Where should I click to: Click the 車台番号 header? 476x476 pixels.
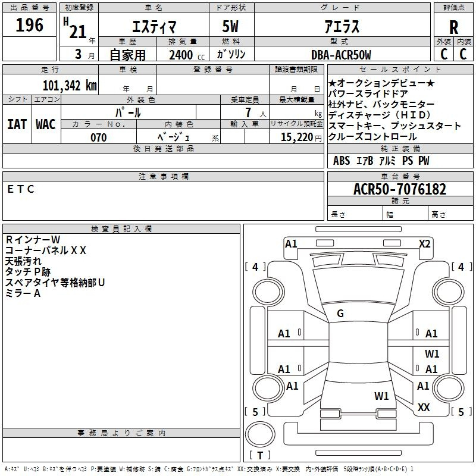click(400, 176)
